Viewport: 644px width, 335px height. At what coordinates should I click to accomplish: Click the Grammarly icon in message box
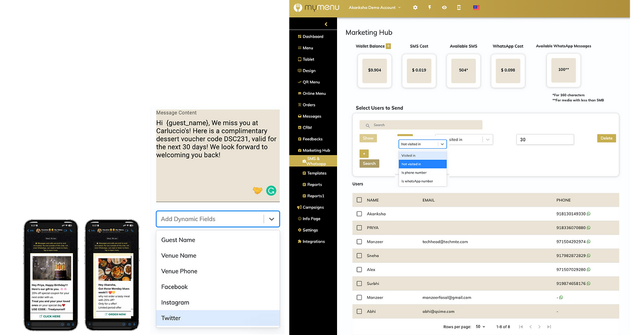coord(271,191)
